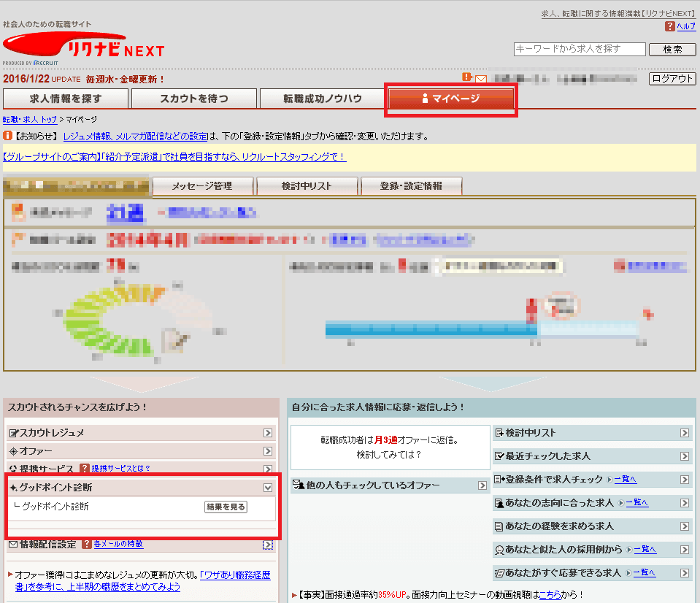Collapse the グッドポイント診断 section arrow
700x603 pixels.
[x=268, y=488]
